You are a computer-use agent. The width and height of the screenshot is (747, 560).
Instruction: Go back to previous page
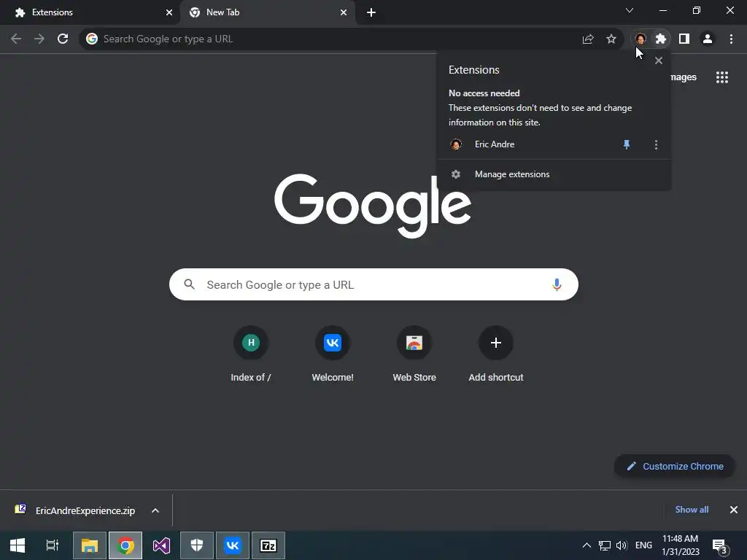16,39
